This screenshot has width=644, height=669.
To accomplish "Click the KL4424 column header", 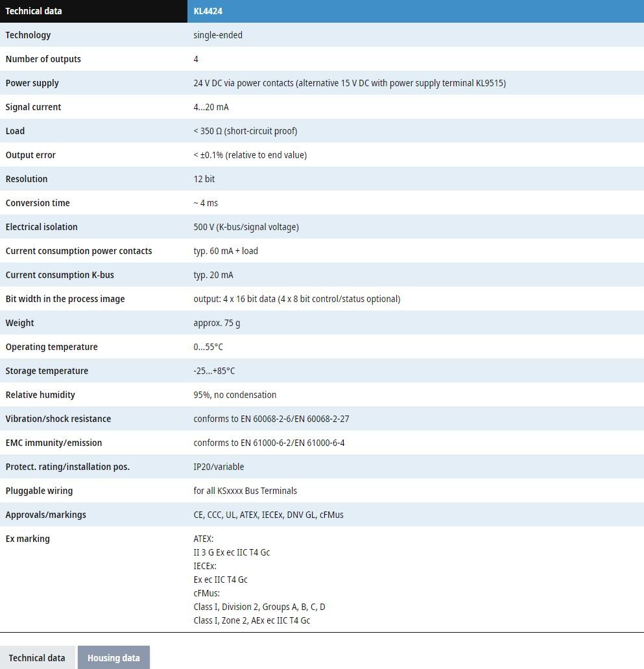I will click(x=416, y=11).
